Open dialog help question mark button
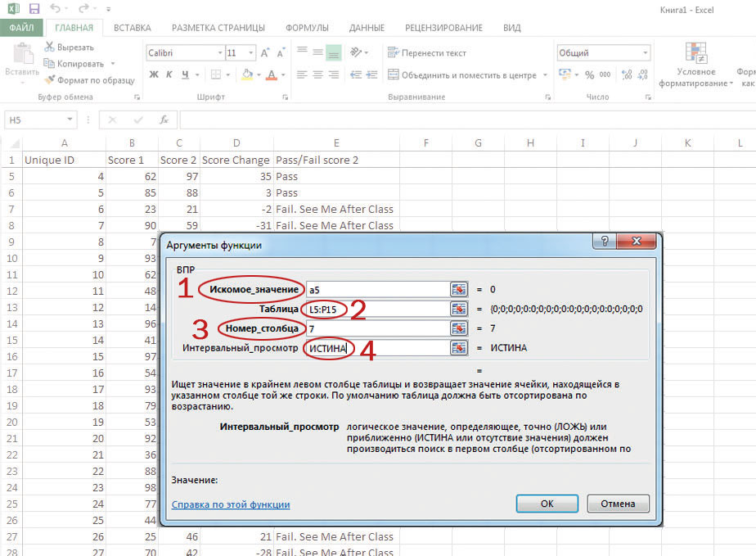This screenshot has height=556, width=756. point(605,243)
